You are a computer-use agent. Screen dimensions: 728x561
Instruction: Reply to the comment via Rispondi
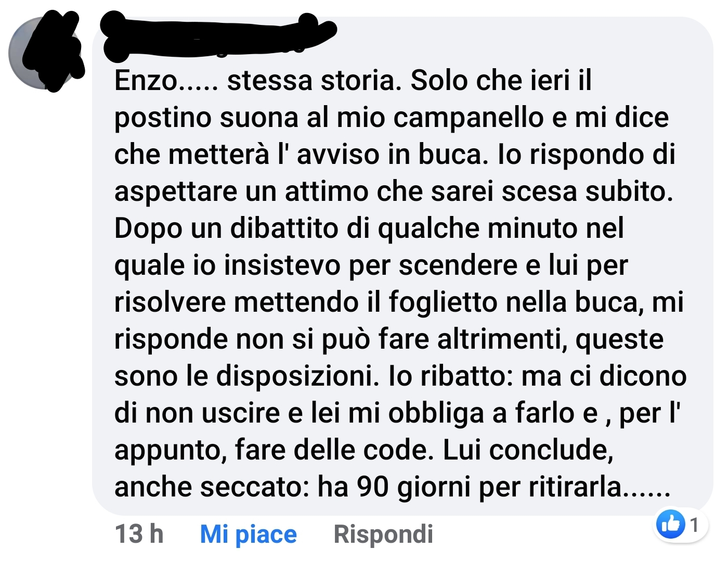coord(383,534)
